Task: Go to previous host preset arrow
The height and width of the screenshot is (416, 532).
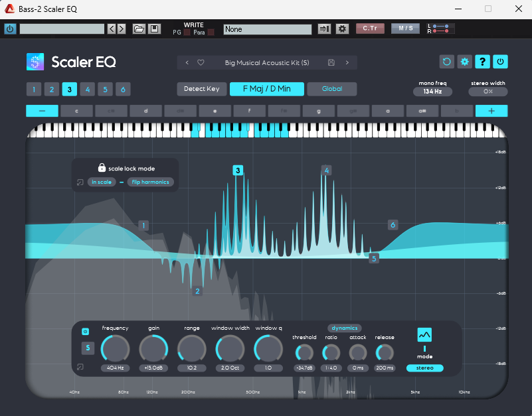Action: 112,29
